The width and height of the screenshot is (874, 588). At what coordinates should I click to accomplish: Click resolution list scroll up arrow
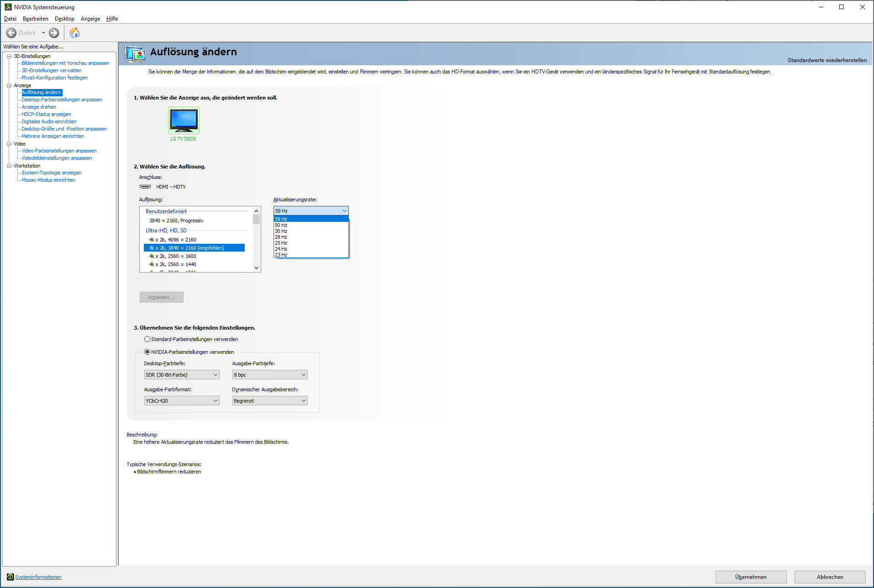(256, 211)
